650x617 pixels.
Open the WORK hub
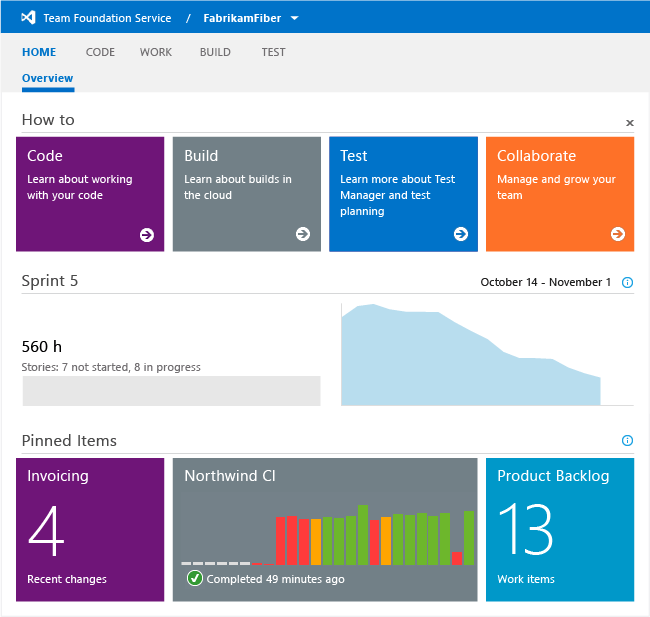[155, 52]
